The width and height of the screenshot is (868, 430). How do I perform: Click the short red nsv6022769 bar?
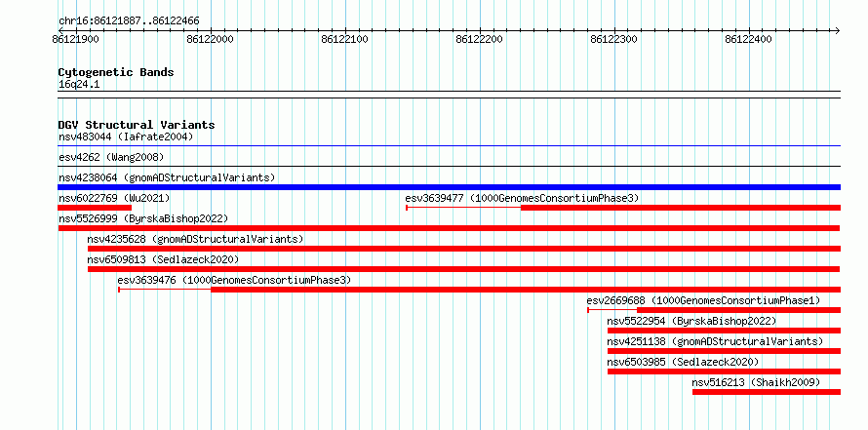click(95, 208)
